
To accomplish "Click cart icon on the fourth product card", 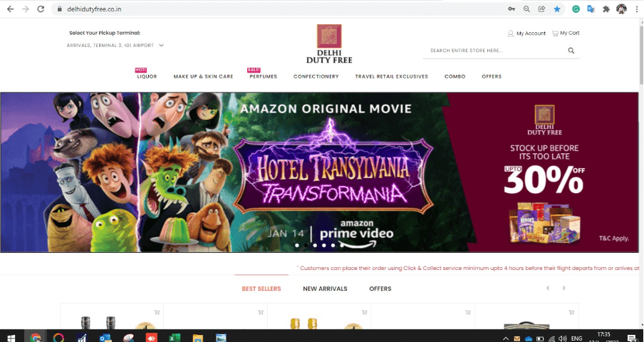I will coord(467,312).
